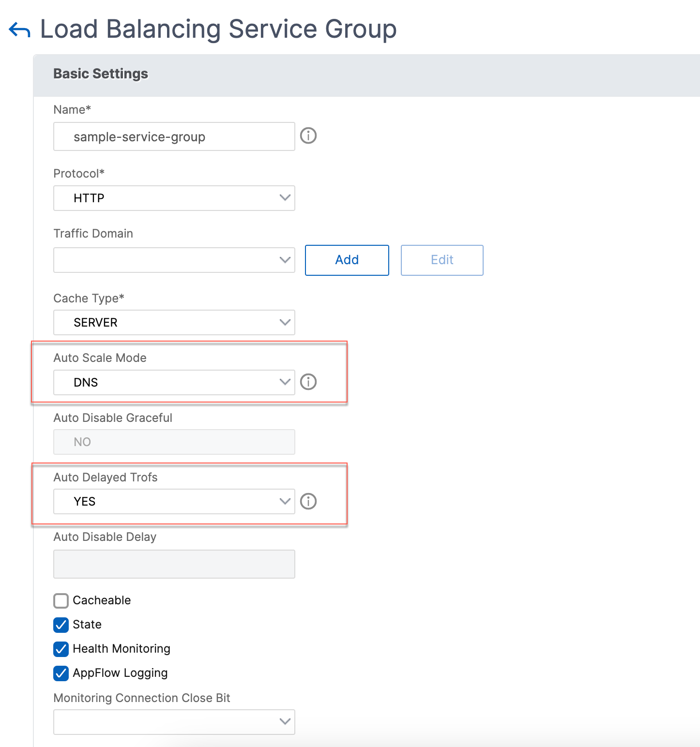
Task: Focus the Name input field
Action: pyautogui.click(x=174, y=136)
